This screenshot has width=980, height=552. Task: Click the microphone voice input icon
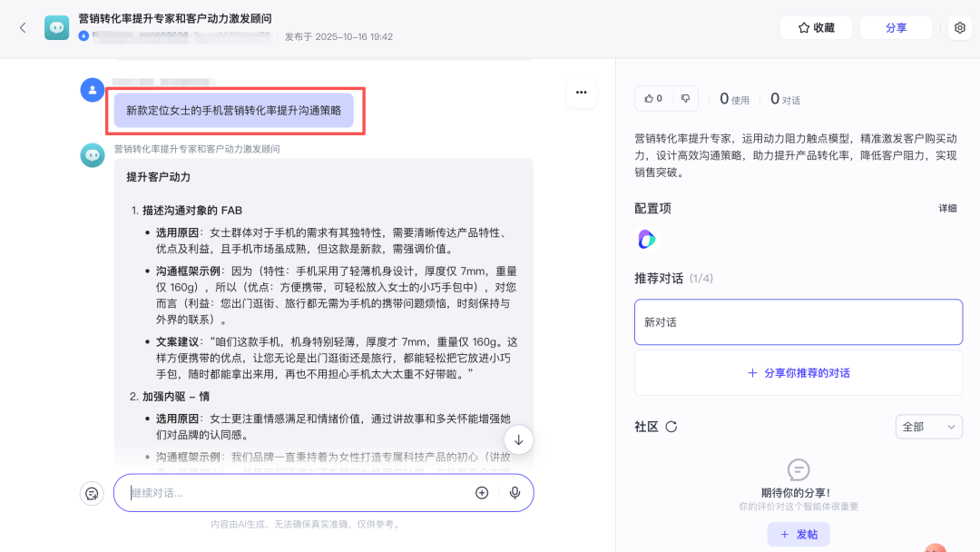pos(514,493)
